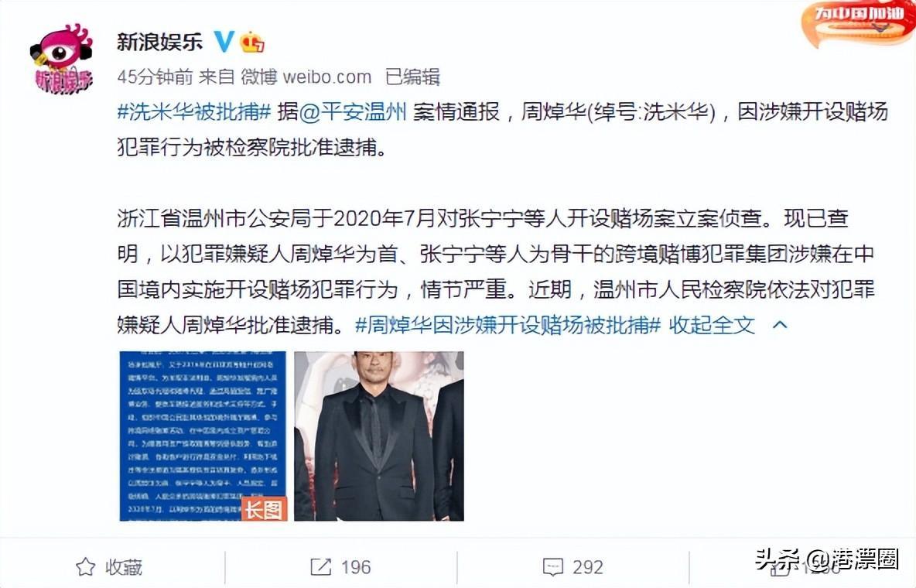
Task: Click the 45分钟前 timestamp
Action: (x=155, y=77)
